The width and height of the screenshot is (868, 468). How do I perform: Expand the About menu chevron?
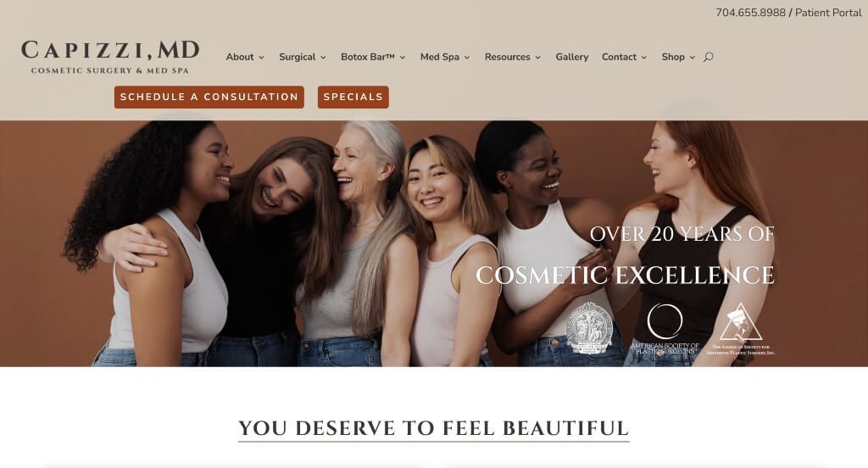pyautogui.click(x=261, y=58)
